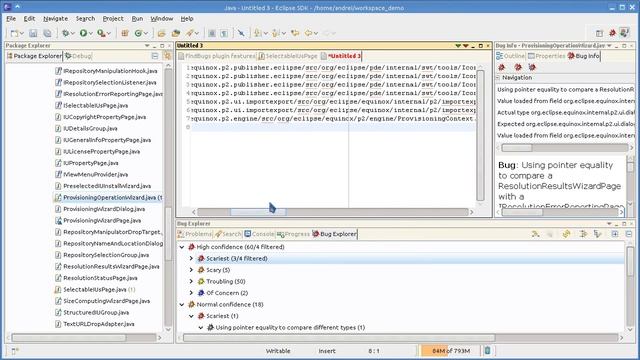
Task: Switch to the SelectableIUsPage editor tab
Action: click(x=288, y=56)
